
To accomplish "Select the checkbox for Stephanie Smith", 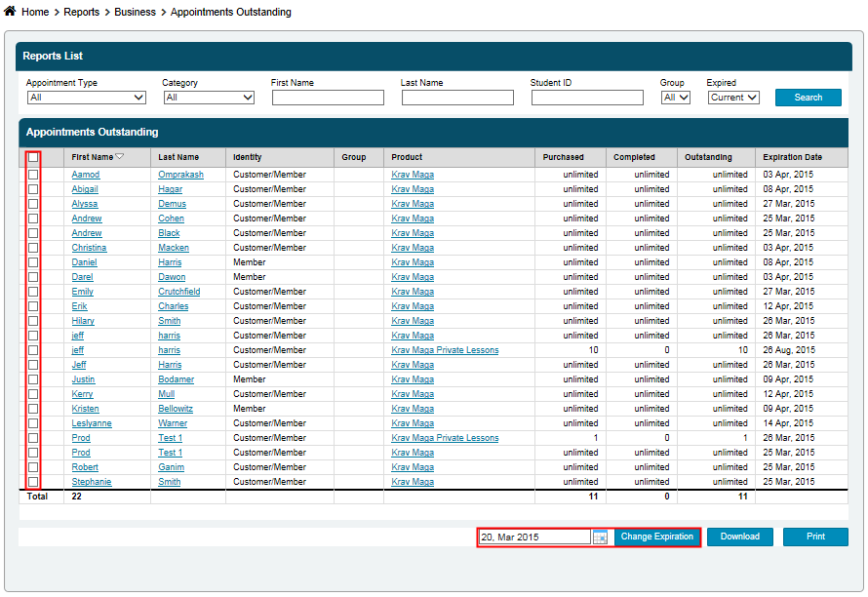I will point(33,482).
